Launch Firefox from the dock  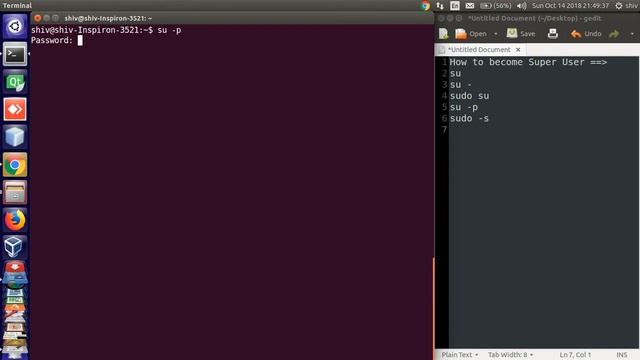[x=15, y=220]
